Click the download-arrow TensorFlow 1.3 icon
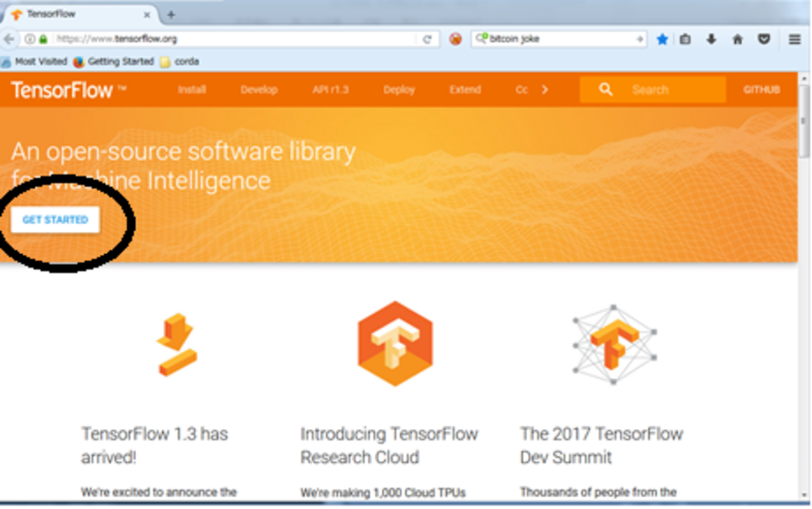812x509 pixels. tap(177, 345)
